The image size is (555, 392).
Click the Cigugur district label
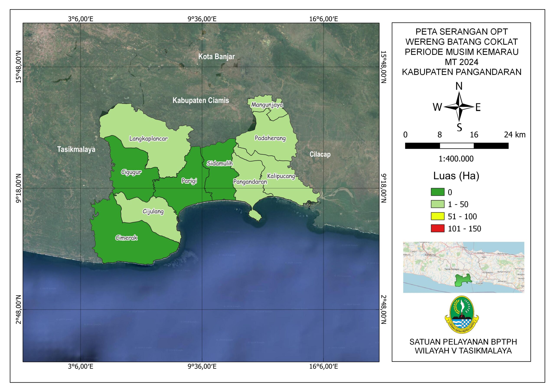point(131,172)
